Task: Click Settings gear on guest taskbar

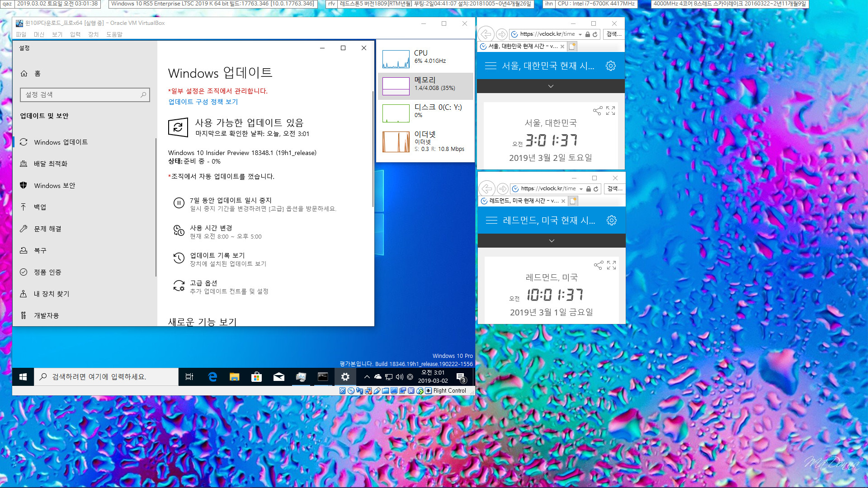Action: click(x=345, y=377)
